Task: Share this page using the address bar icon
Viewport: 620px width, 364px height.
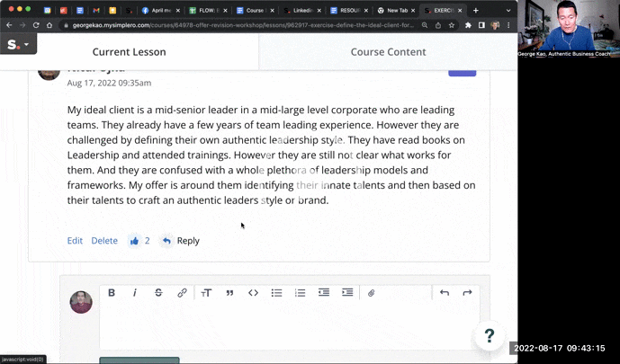Action: tap(438, 25)
